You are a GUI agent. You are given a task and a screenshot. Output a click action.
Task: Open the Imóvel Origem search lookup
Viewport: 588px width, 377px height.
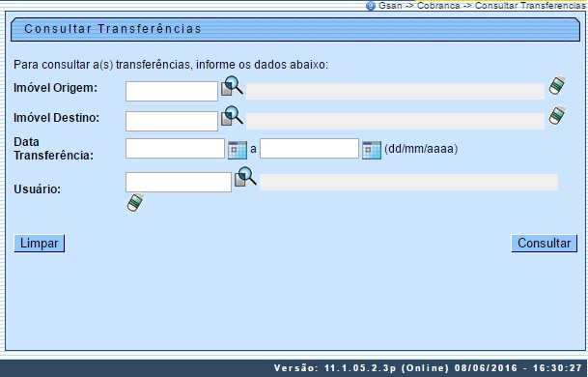click(232, 86)
